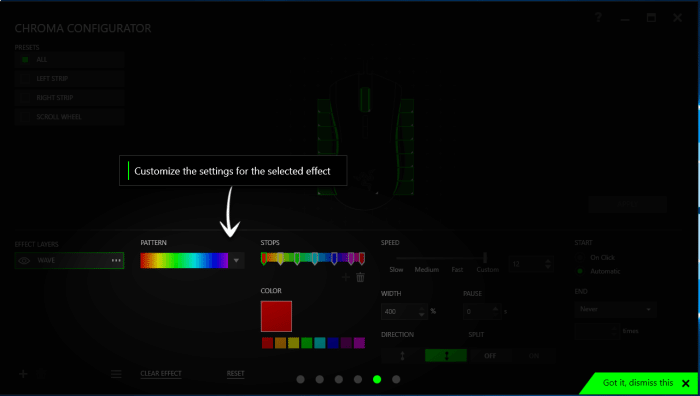Screen dimensions: 700x396
Task: Select the active green fifth tutorial dot
Action: [x=377, y=379]
